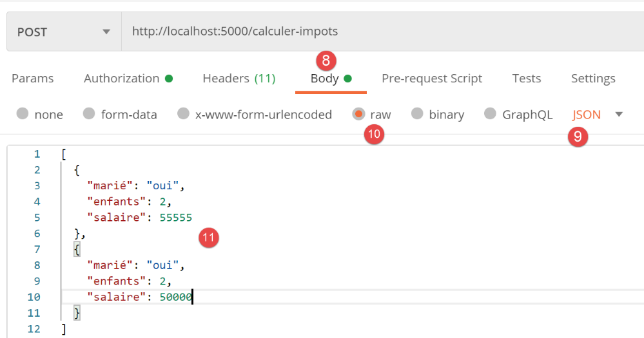The width and height of the screenshot is (644, 338).
Task: Open the request Settings tab
Action: pyautogui.click(x=592, y=79)
